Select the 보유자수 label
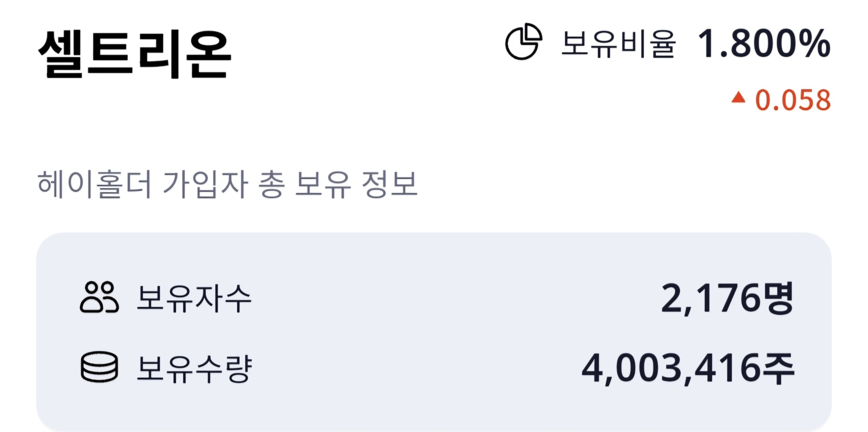Image resolution: width=868 pixels, height=432 pixels. pos(194,298)
